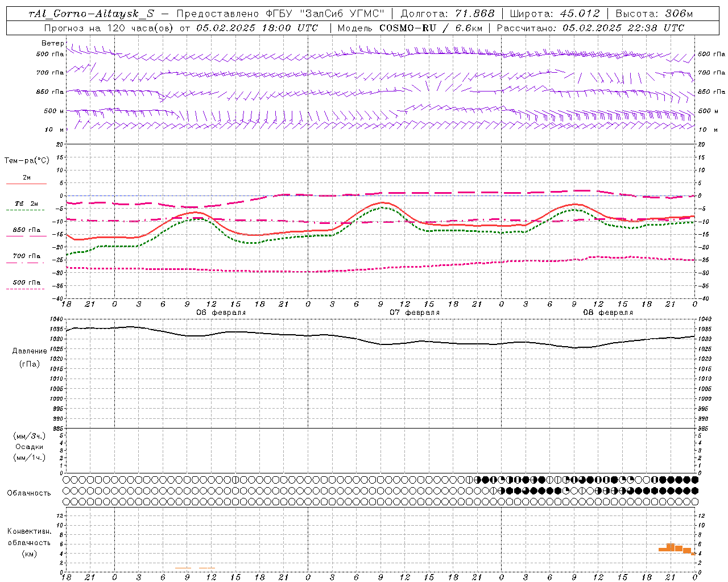Click the Модель COSMO-RU / 6.6км label

[410, 28]
